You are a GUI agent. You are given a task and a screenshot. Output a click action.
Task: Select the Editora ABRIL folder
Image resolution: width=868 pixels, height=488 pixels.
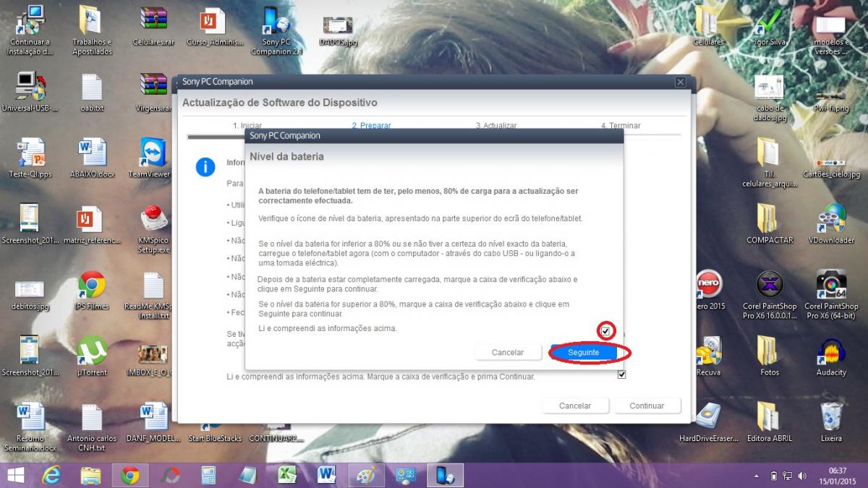pyautogui.click(x=770, y=421)
